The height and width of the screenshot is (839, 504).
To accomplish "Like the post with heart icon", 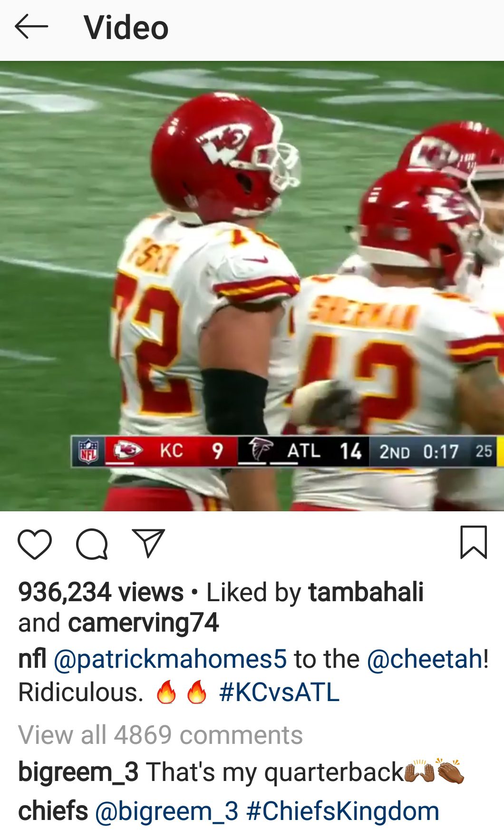I will [35, 544].
